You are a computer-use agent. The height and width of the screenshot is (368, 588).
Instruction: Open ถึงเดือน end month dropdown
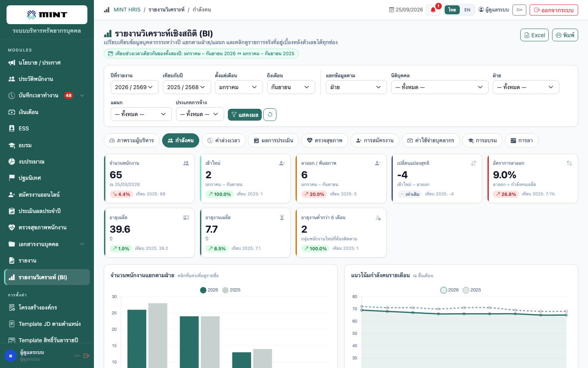pos(291,87)
